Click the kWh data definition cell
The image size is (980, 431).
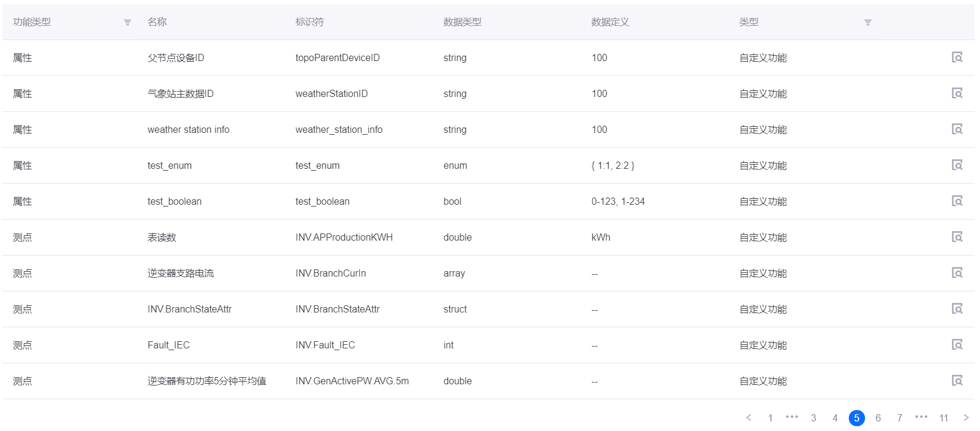coord(601,237)
